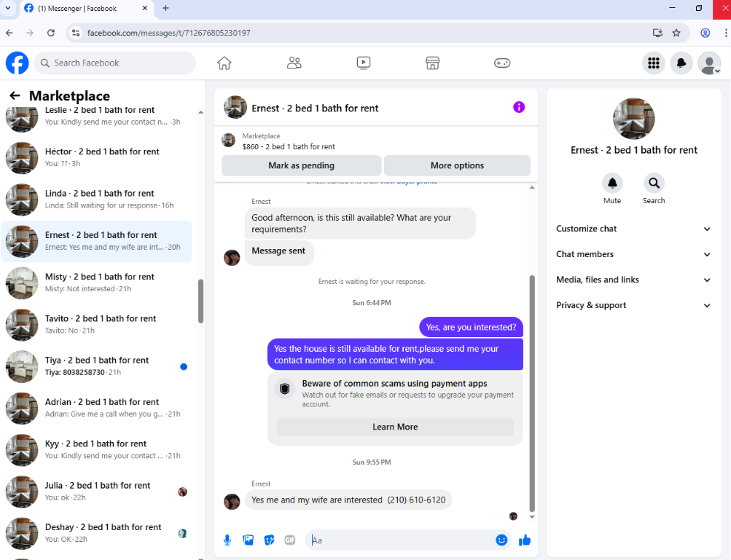Click Learn More on the scam warning
The height and width of the screenshot is (560, 731).
pos(395,427)
